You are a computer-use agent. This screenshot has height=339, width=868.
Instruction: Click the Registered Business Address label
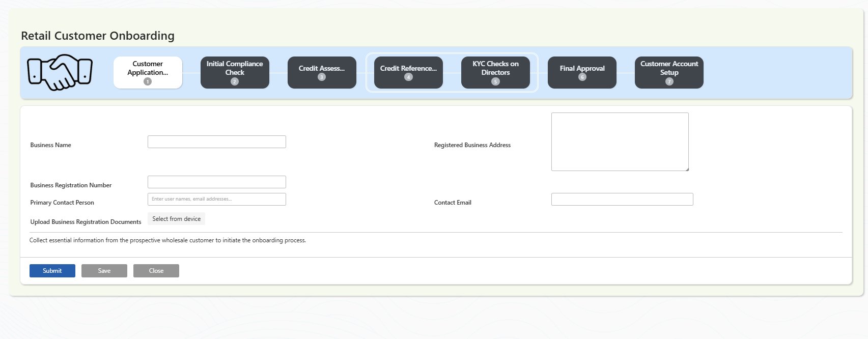click(472, 145)
